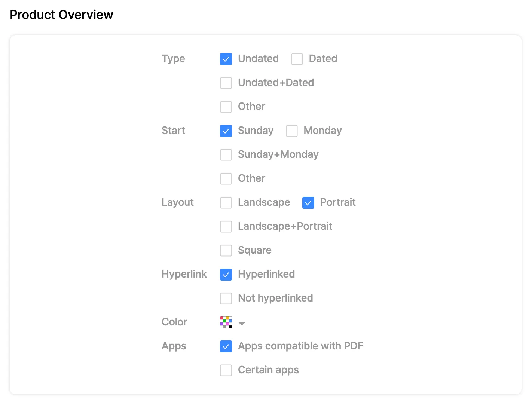532x404 pixels.
Task: Enable the Landscape layout checkbox
Action: 226,203
